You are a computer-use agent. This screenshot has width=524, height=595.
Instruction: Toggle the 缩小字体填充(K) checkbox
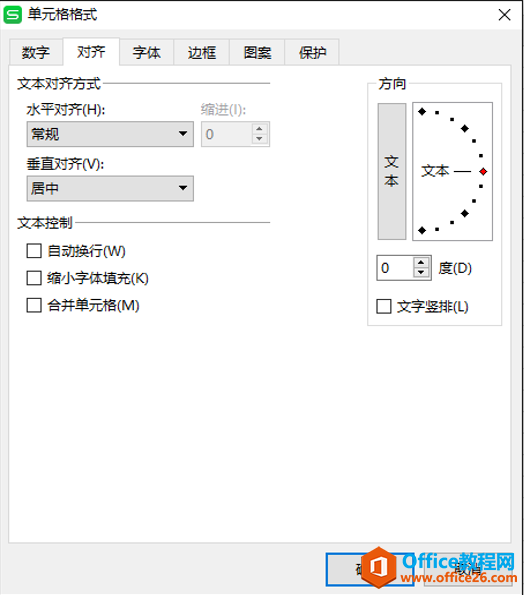[x=34, y=278]
